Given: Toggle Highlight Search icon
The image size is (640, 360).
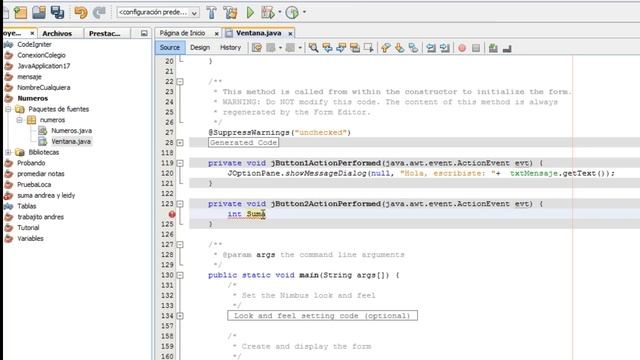Looking at the screenshot, I should tap(355, 48).
